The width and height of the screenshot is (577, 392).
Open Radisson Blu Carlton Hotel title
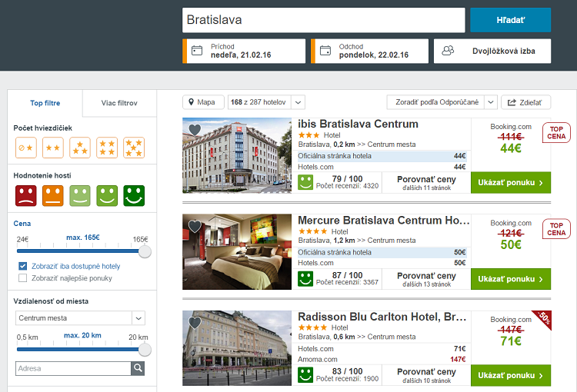pyautogui.click(x=382, y=317)
